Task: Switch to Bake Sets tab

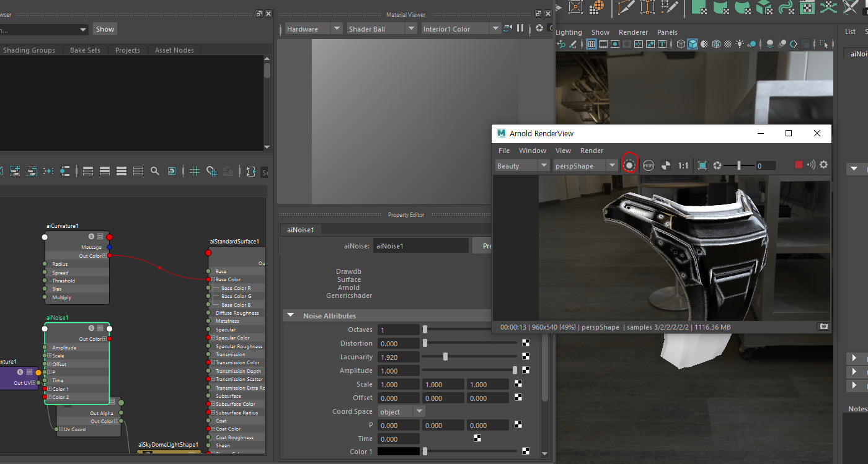Action: [x=85, y=50]
